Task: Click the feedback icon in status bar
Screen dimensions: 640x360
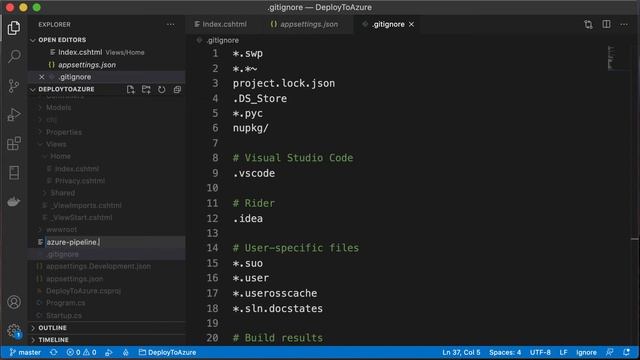Action: point(610,352)
